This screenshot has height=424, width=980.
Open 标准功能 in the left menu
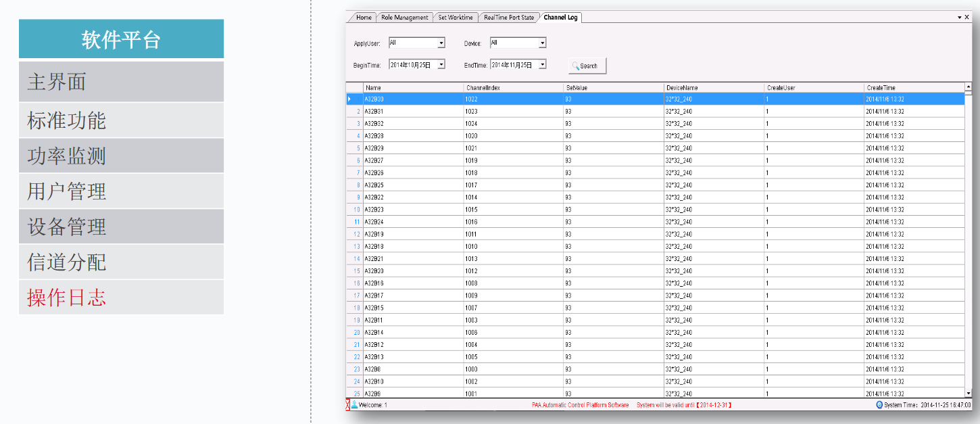click(x=121, y=120)
